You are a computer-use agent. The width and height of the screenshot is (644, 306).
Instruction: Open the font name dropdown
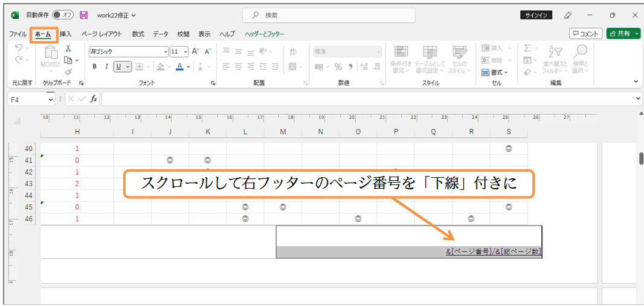point(166,52)
